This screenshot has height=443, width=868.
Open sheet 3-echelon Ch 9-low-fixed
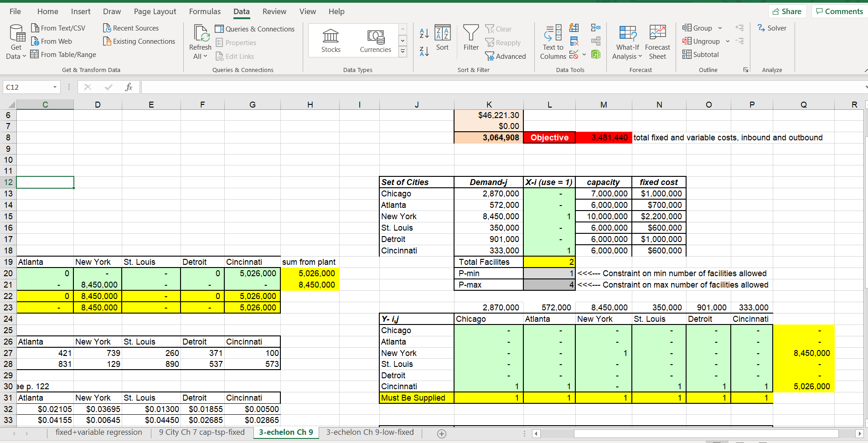370,432
